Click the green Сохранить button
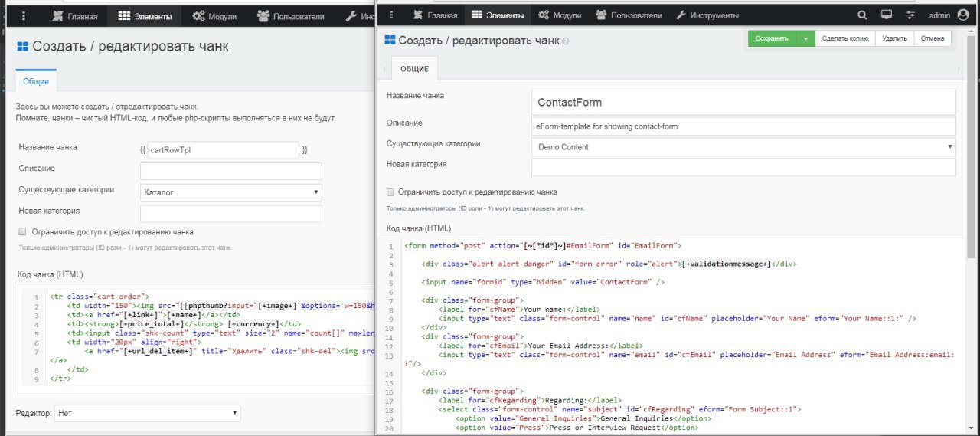980x436 pixels. tap(771, 38)
